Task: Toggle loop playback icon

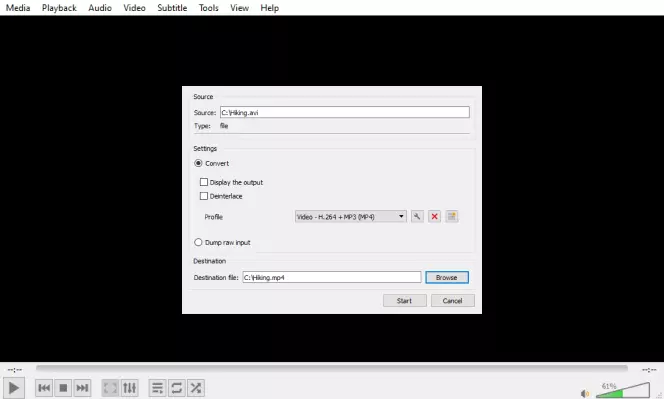Action: click(177, 388)
